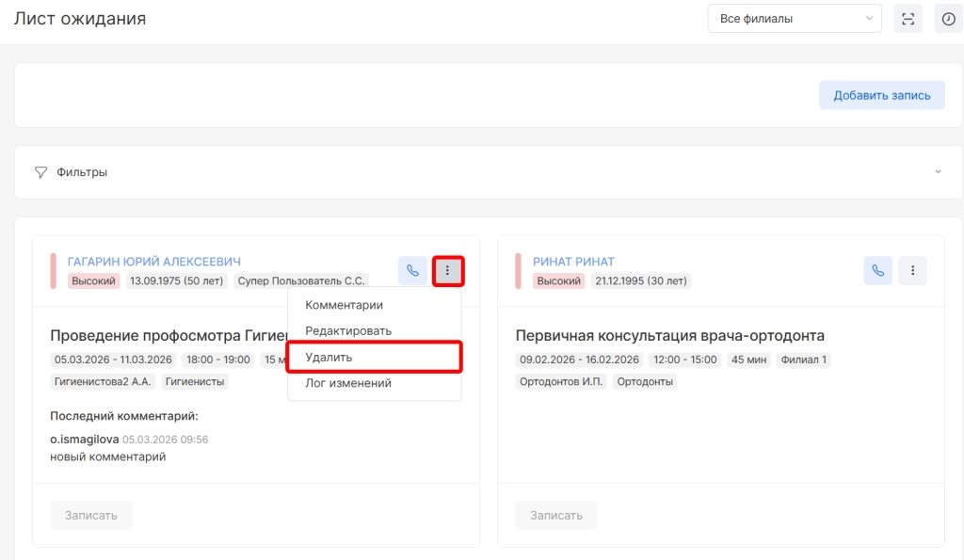The width and height of the screenshot is (964, 560).
Task: Click the funnel icon next to Фильтры
Action: [40, 172]
